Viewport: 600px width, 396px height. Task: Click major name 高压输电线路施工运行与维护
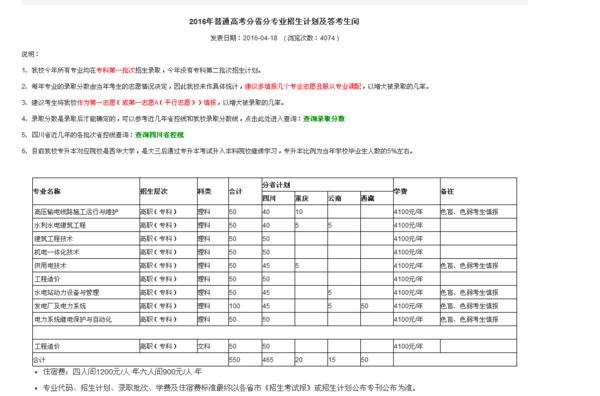[76, 212]
